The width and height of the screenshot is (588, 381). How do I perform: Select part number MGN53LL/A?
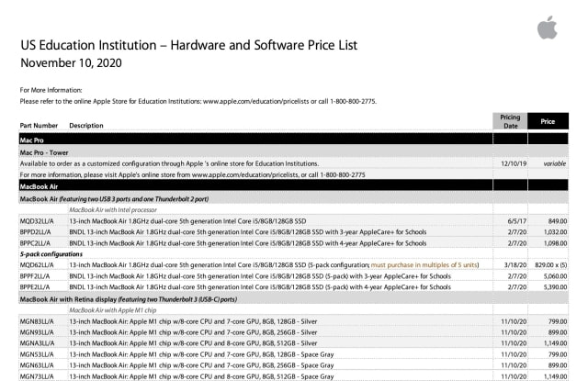coord(37,354)
